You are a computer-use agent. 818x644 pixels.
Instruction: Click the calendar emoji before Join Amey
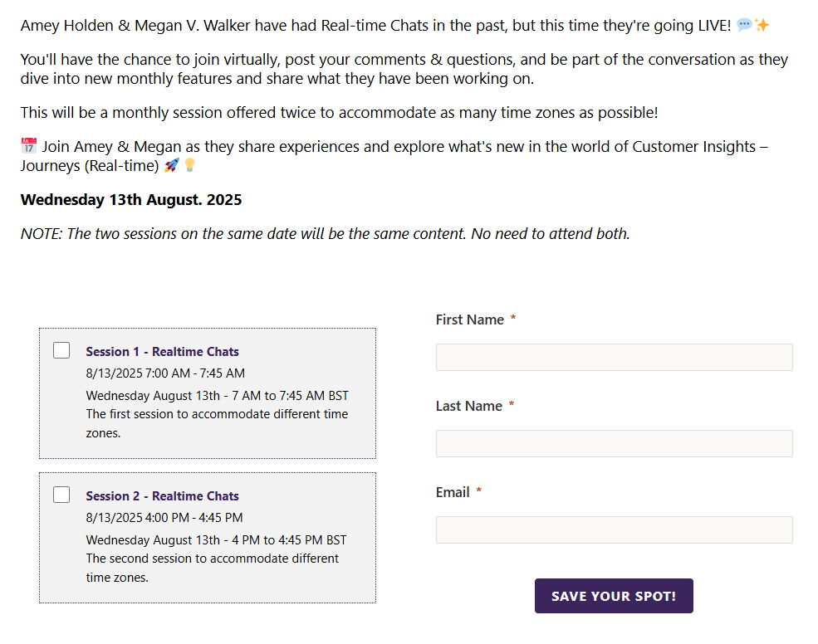[29, 146]
